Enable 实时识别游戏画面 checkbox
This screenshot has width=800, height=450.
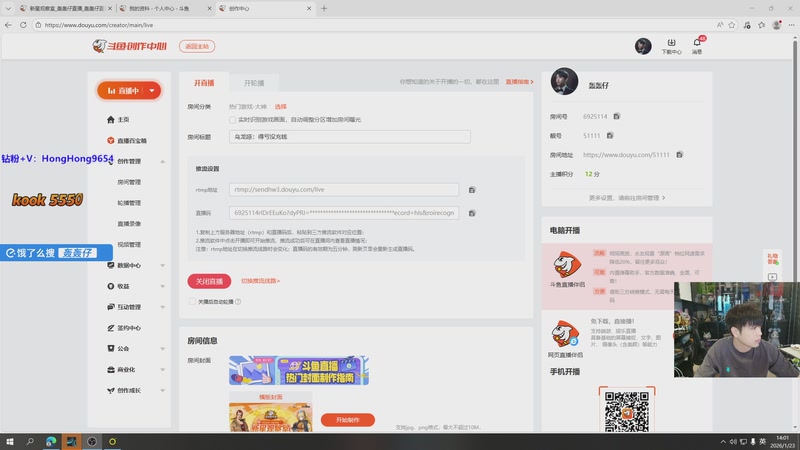pyautogui.click(x=233, y=120)
